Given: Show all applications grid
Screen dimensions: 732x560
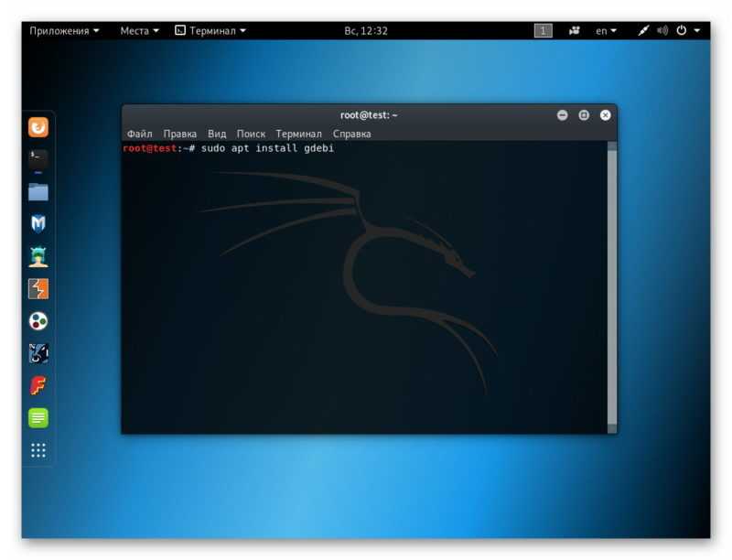Looking at the screenshot, I should pos(38,450).
